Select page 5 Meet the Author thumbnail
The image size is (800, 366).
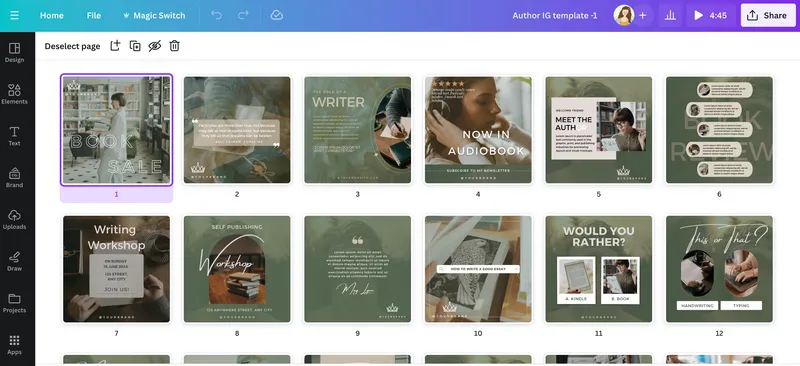598,130
